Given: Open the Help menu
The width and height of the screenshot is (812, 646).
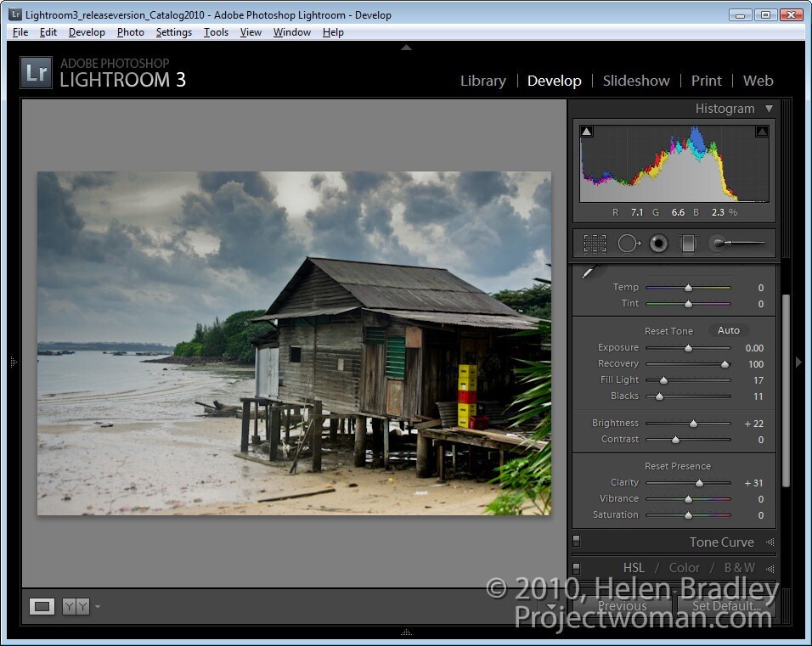Looking at the screenshot, I should (333, 32).
